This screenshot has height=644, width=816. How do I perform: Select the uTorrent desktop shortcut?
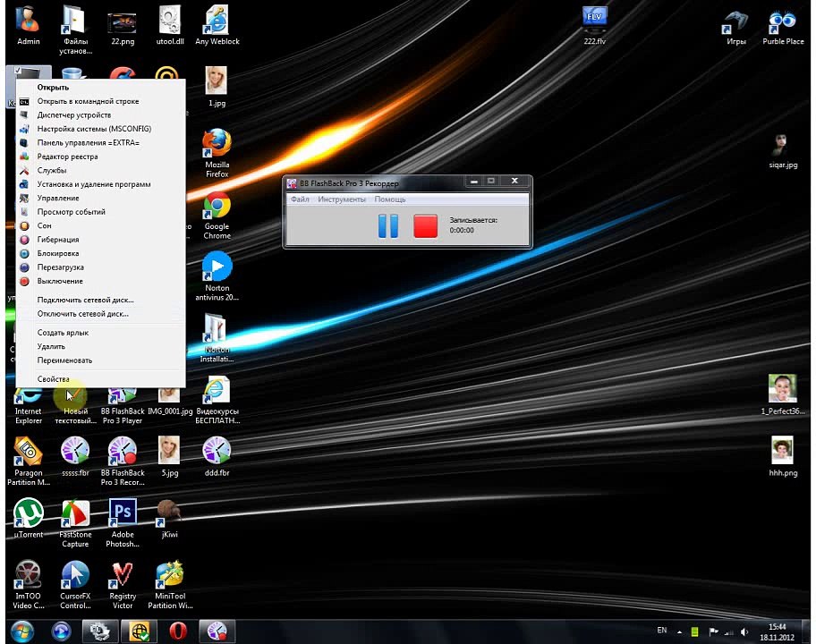[28, 518]
